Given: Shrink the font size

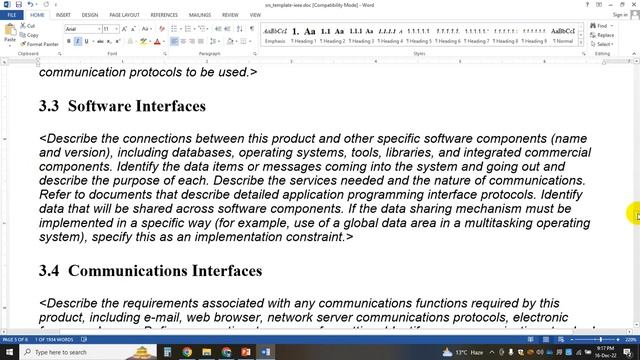Looking at the screenshot, I should pyautogui.click(x=133, y=29).
